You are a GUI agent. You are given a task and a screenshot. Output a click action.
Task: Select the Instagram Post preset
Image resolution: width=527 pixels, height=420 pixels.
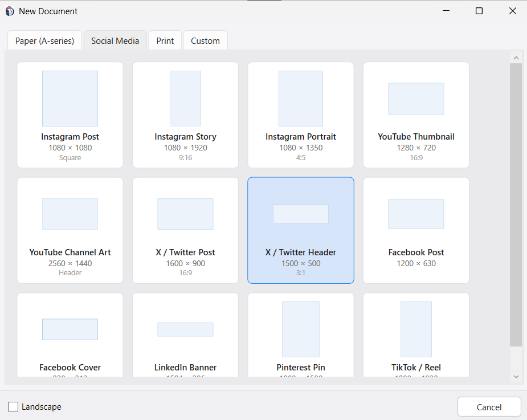pos(70,115)
